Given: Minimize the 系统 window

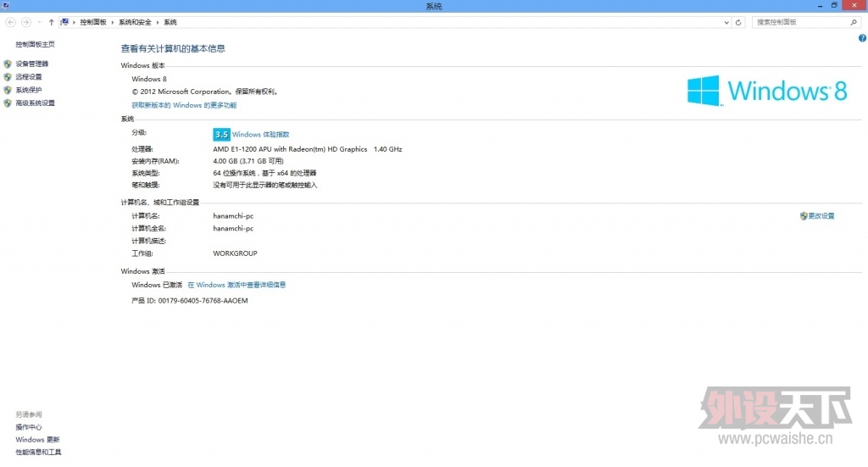Looking at the screenshot, I should 820,6.
